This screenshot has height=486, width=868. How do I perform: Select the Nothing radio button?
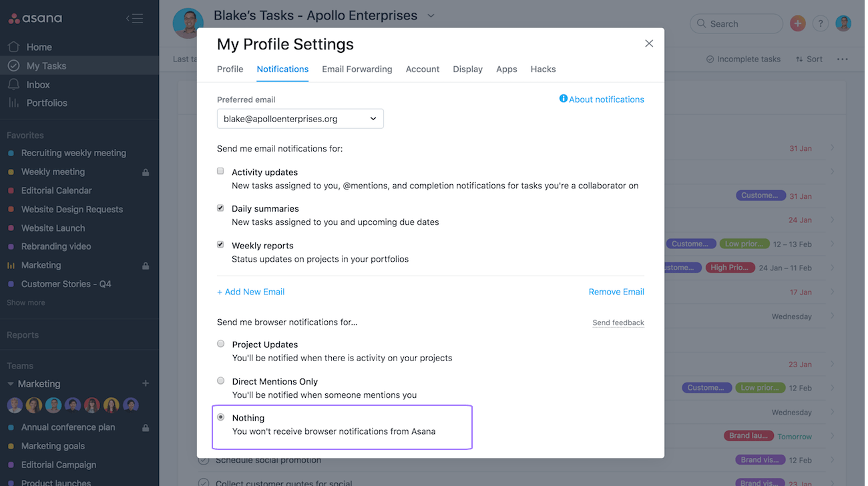[220, 417]
